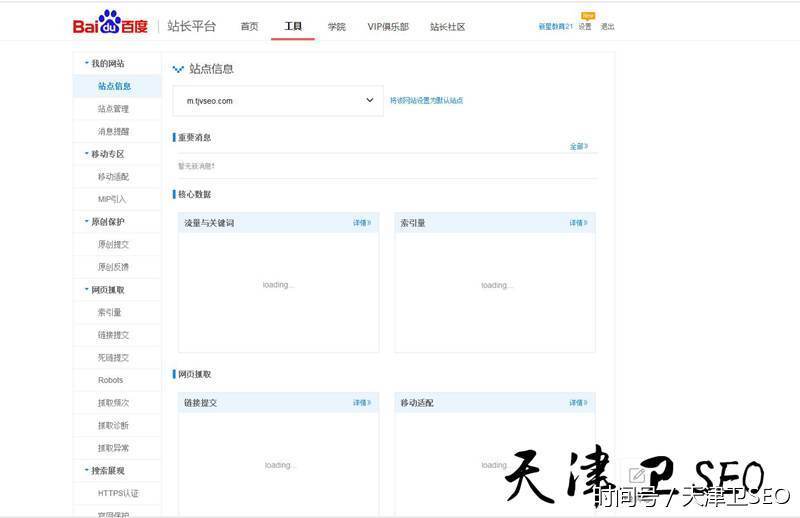Viewport: 800px width, 518px height.
Task: Open the 学院 navigation tab
Action: pos(336,27)
